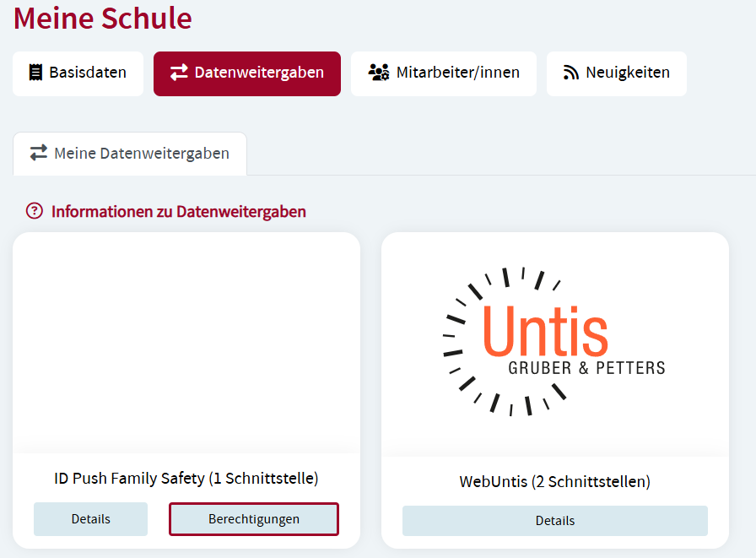
Task: Click the question mark help icon
Action: tap(34, 211)
